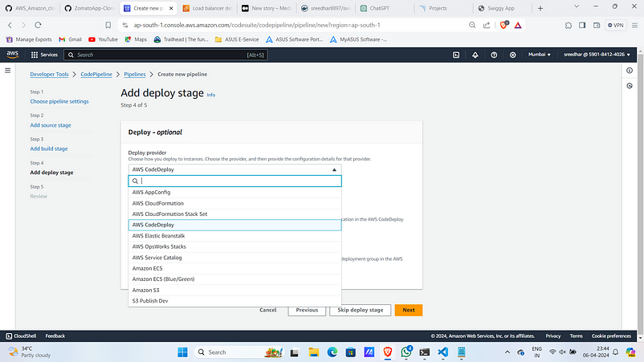Screen dimensions: 644x362
Task: Select AWS OpsWorks Stacks option
Action: coord(234,246)
